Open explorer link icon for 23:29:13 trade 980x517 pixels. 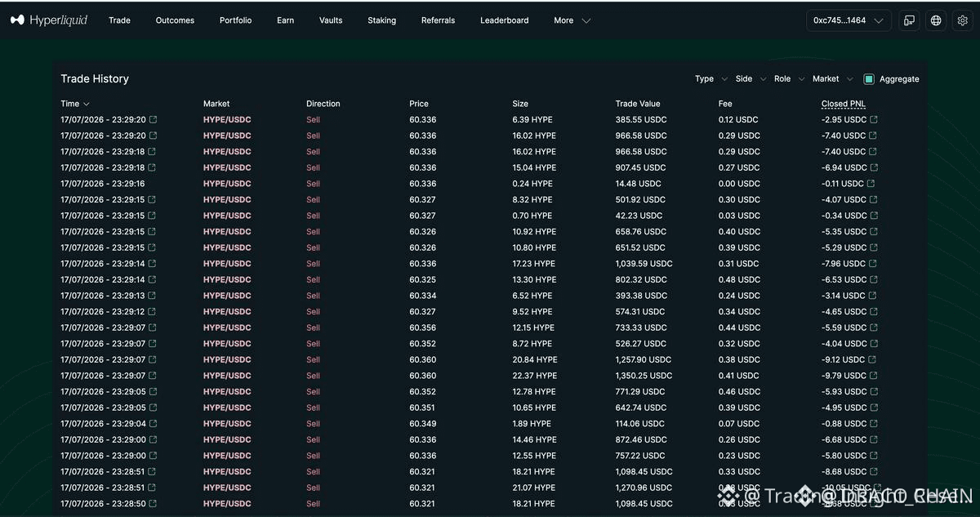point(153,296)
